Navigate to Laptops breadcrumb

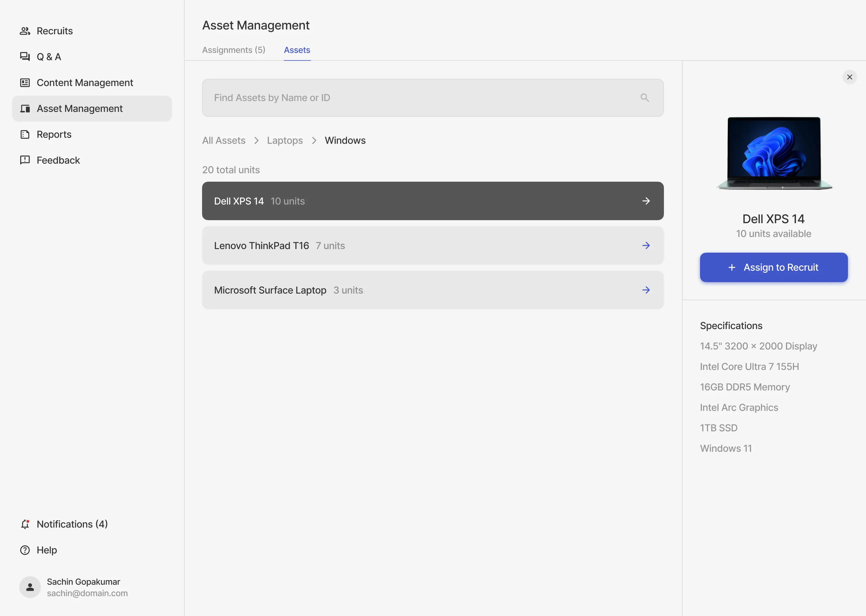pyautogui.click(x=285, y=140)
